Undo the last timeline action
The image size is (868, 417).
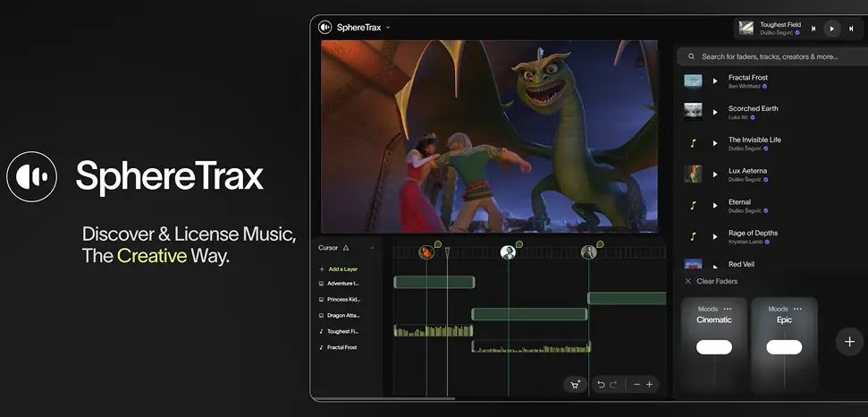(x=601, y=384)
